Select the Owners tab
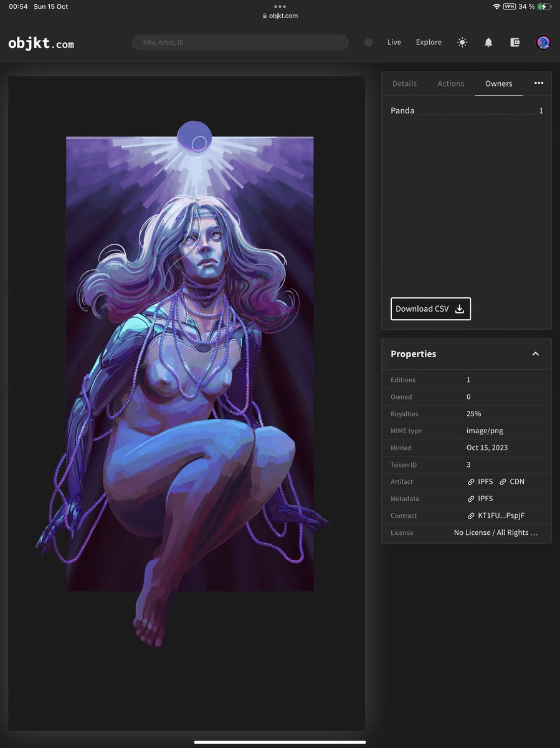560x748 pixels. point(499,84)
